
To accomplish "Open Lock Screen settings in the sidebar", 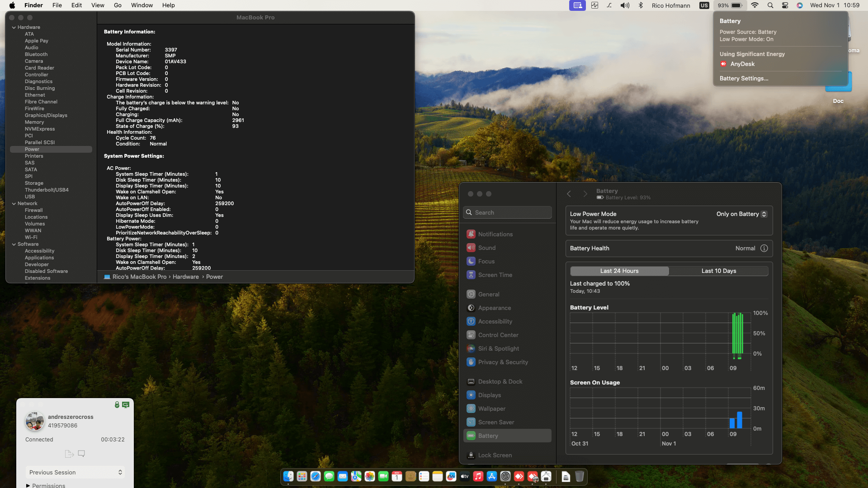I will click(507, 455).
